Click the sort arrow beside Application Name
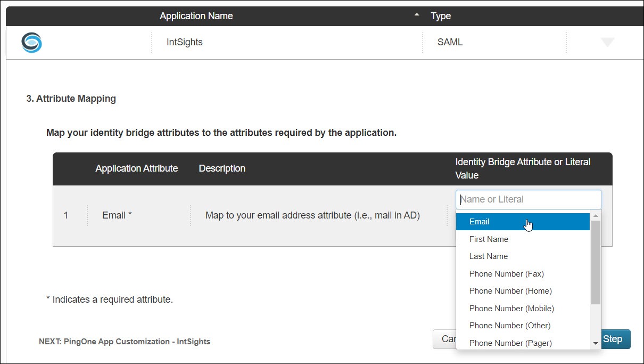The height and width of the screenshot is (364, 644). click(417, 15)
